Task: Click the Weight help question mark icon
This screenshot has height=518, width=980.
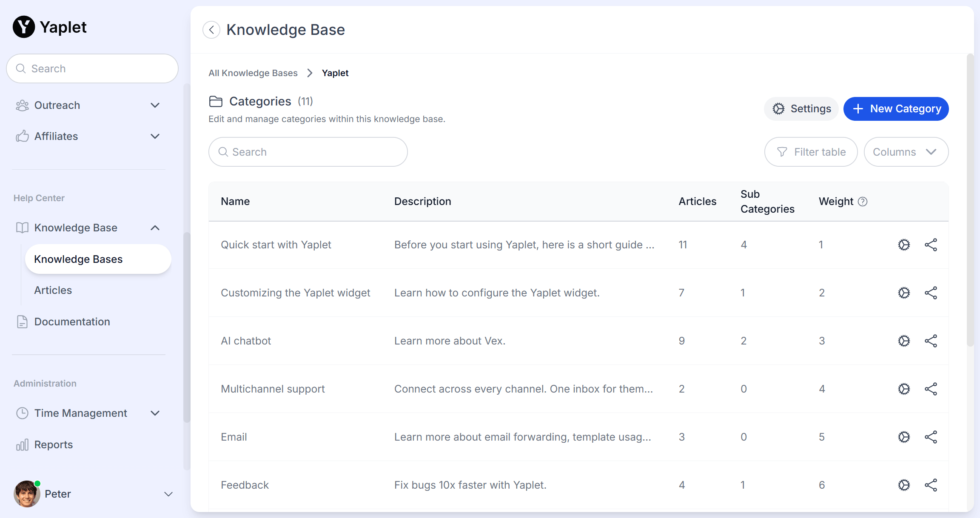Action: click(x=863, y=202)
